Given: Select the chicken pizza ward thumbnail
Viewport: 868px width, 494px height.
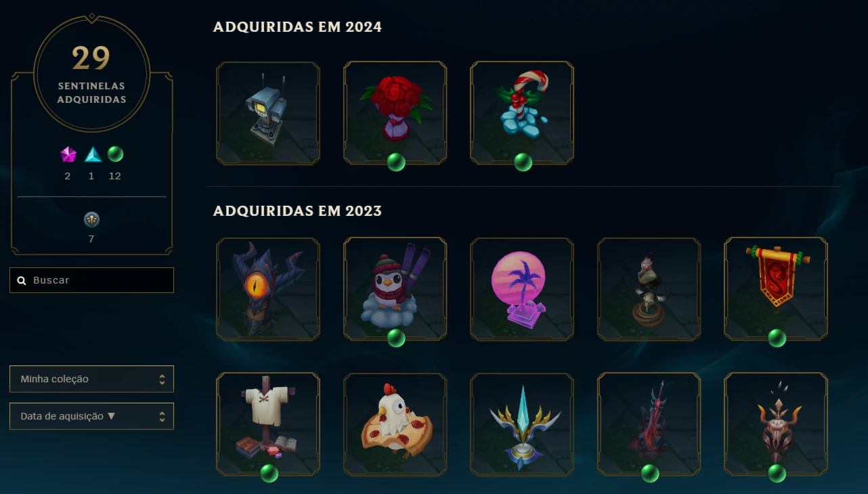Looking at the screenshot, I should point(395,424).
